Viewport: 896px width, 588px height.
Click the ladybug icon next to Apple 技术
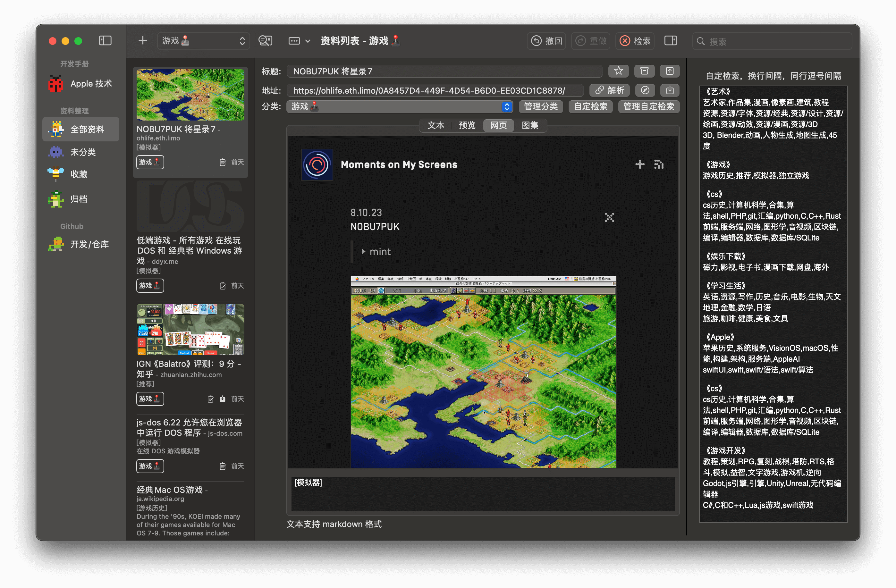(x=56, y=84)
